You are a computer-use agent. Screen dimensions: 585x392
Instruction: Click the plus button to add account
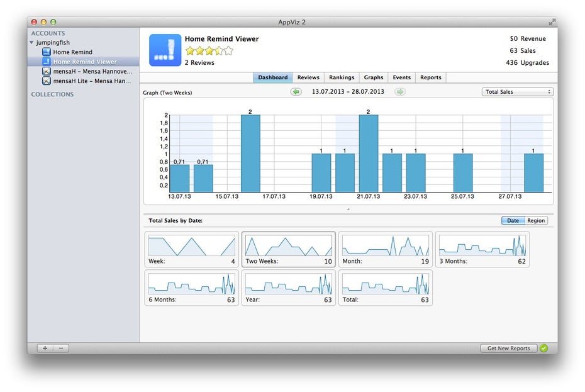45,348
